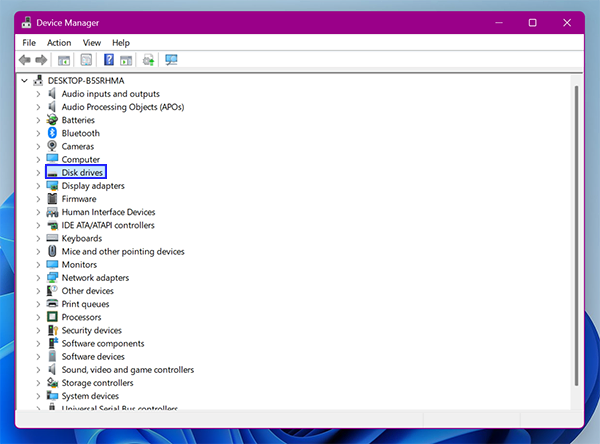Open the File menu

tap(29, 42)
